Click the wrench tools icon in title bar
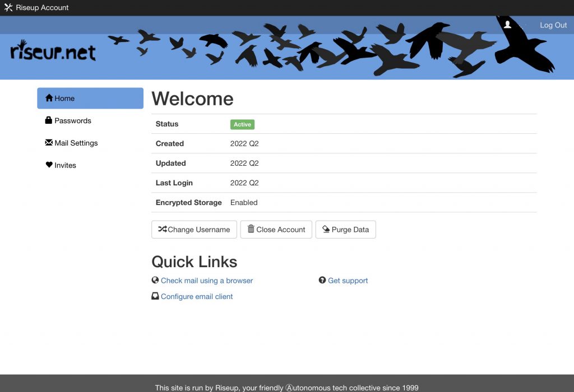 click(8, 8)
